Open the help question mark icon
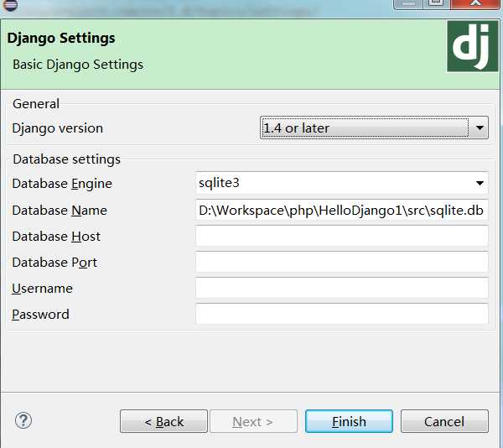The image size is (503, 448). 23,420
